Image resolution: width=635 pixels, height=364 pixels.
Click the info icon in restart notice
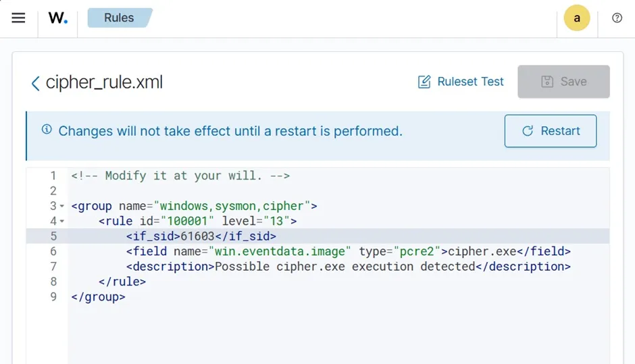[x=47, y=130]
